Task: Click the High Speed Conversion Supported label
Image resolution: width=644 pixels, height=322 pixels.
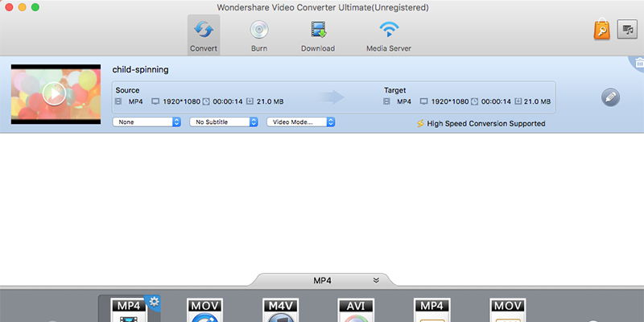Action: tap(486, 124)
